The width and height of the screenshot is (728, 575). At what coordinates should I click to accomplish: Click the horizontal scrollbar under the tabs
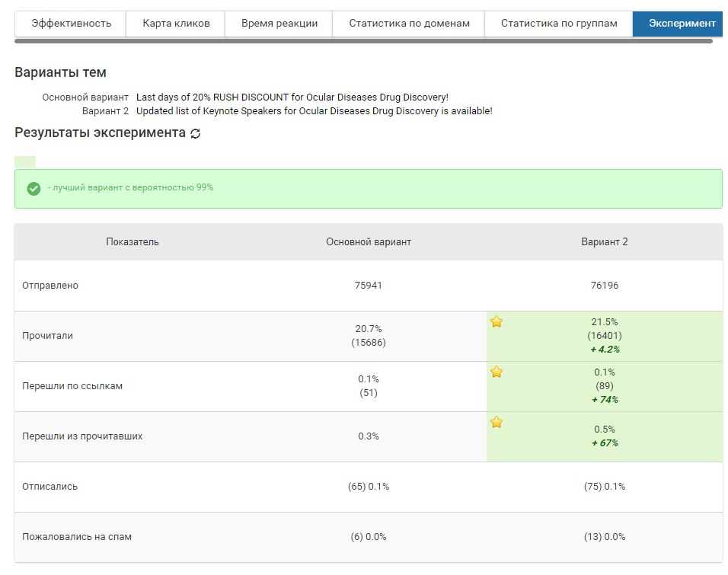tap(364, 41)
